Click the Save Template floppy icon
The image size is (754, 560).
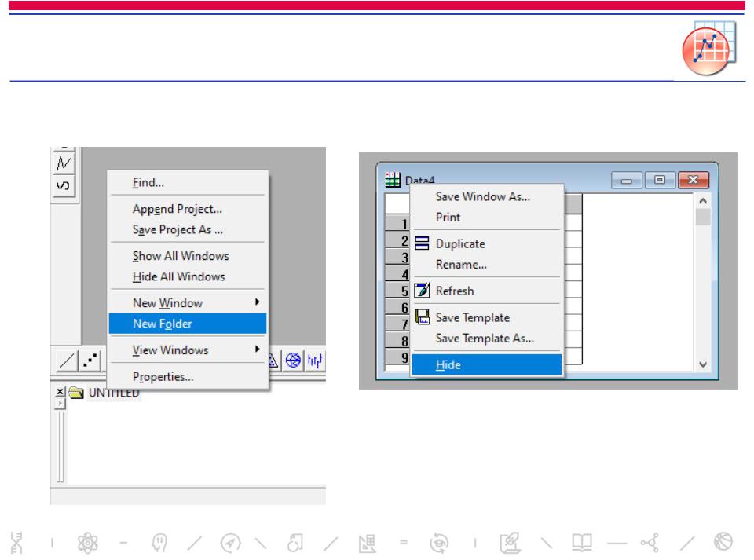point(422,317)
